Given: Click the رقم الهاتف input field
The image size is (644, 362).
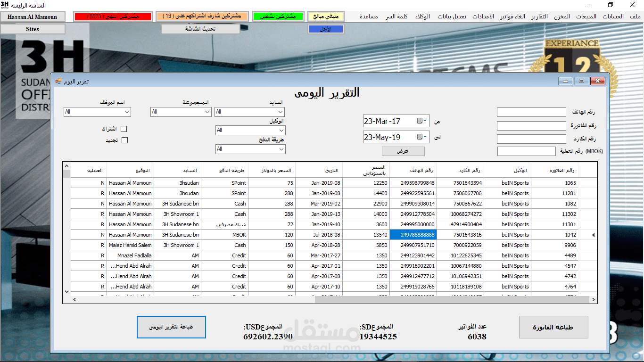Looking at the screenshot, I should click(x=531, y=112).
